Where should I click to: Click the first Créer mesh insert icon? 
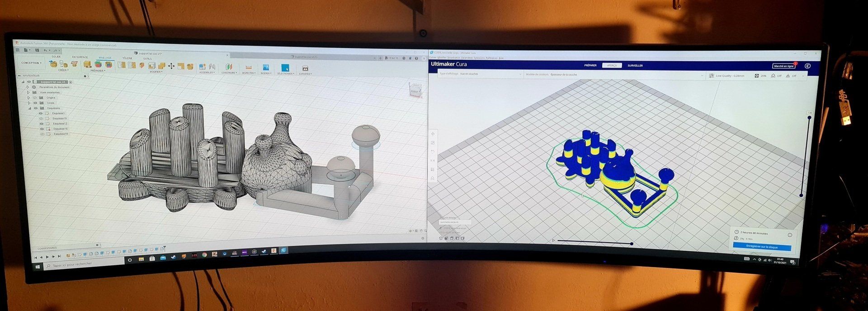pos(53,64)
